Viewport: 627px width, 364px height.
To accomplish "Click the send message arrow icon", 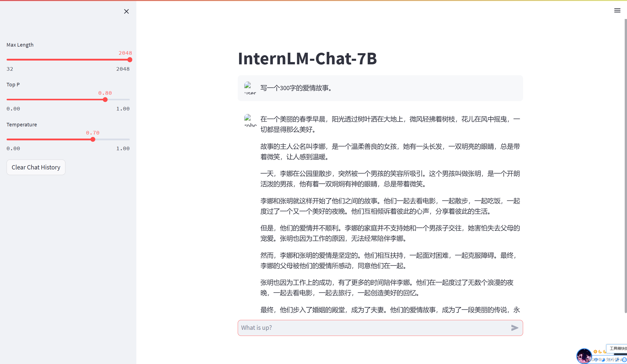I will coord(514,328).
